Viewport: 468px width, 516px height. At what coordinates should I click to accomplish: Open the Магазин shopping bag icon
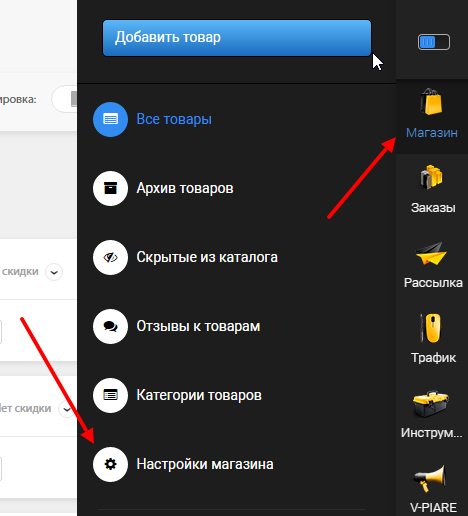[x=431, y=101]
